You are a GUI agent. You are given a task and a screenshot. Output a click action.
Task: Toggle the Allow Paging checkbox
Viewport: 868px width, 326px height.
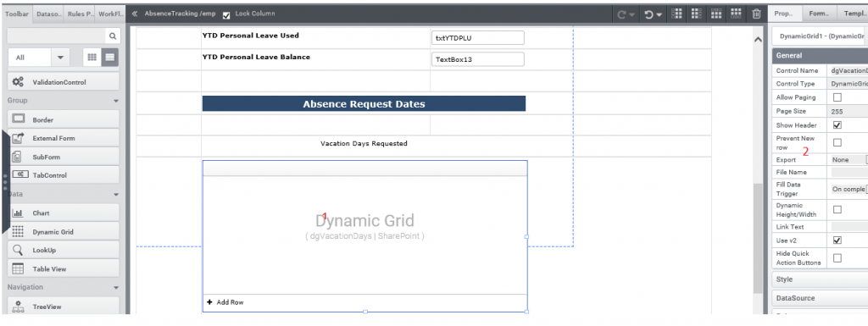[837, 97]
